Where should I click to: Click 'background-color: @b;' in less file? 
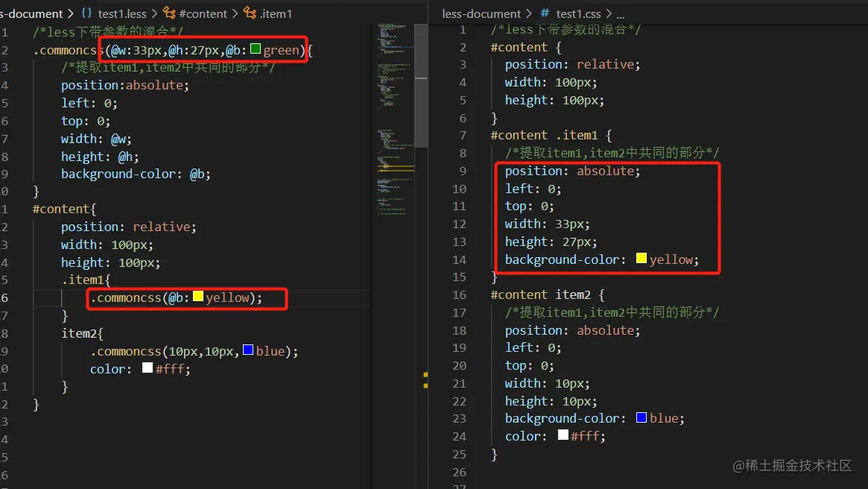click(x=136, y=174)
